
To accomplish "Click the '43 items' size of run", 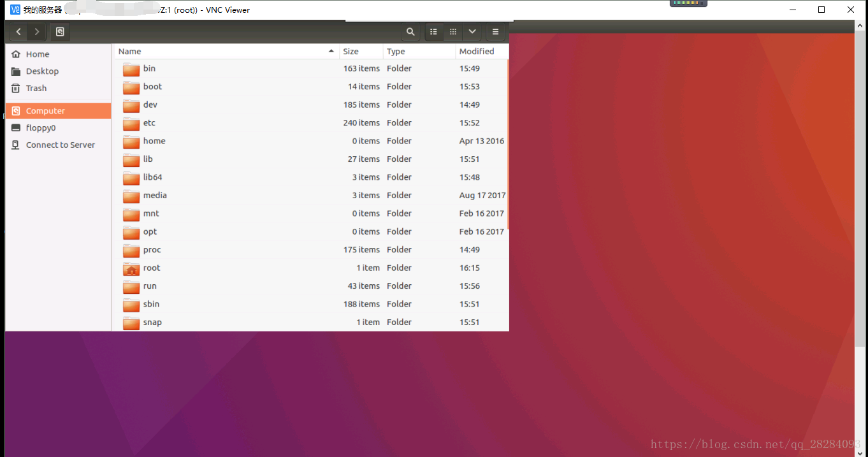I will tap(364, 286).
